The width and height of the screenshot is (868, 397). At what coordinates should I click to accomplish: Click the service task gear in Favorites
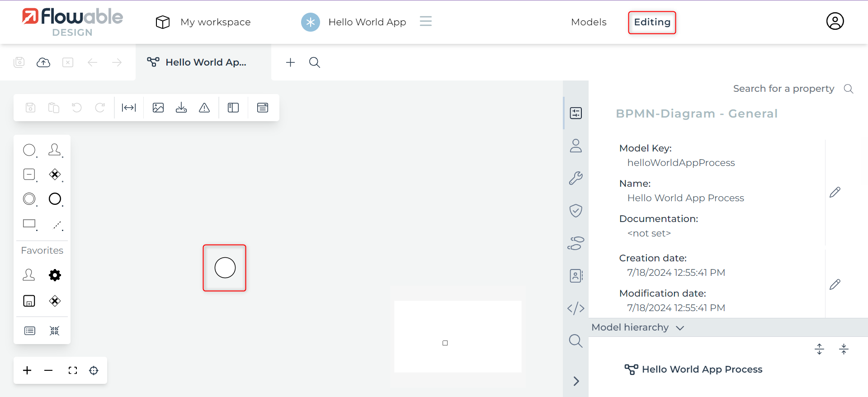tap(55, 275)
